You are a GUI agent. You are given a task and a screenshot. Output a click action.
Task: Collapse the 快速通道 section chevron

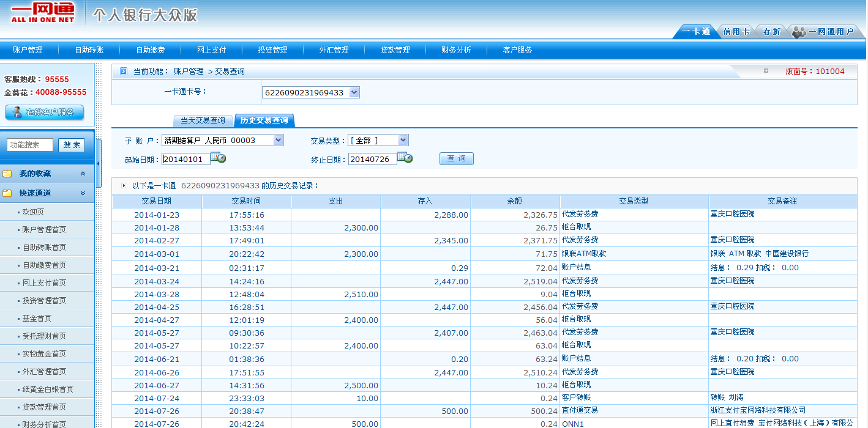83,193
